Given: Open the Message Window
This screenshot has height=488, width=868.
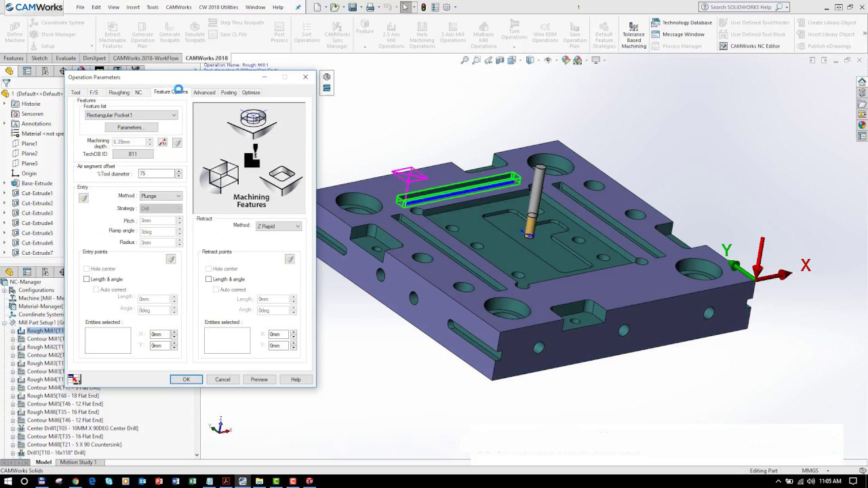Looking at the screenshot, I should (677, 35).
